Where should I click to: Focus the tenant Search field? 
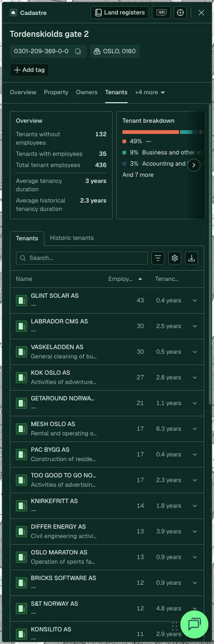coord(81,258)
